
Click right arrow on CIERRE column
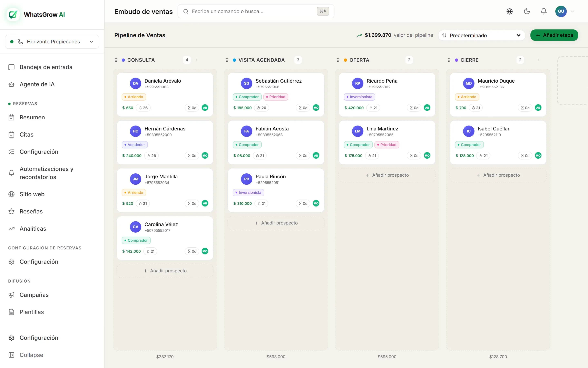click(x=538, y=60)
